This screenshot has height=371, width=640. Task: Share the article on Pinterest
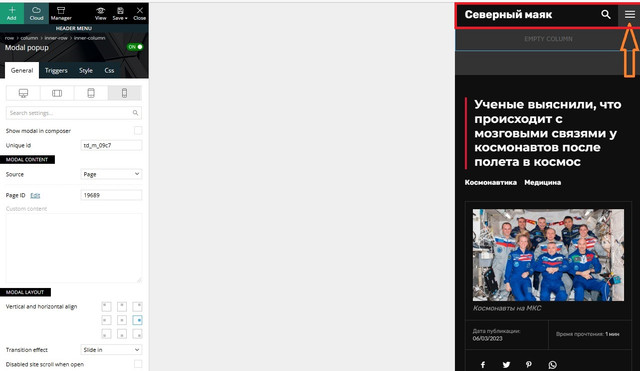(529, 364)
